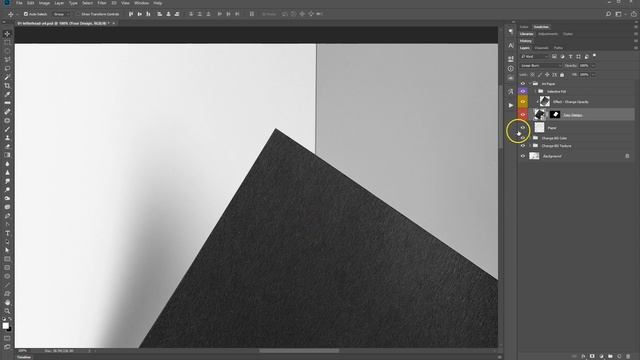The height and width of the screenshot is (360, 640).
Task: Click the foreground color swatch
Action: pyautogui.click(x=5, y=325)
